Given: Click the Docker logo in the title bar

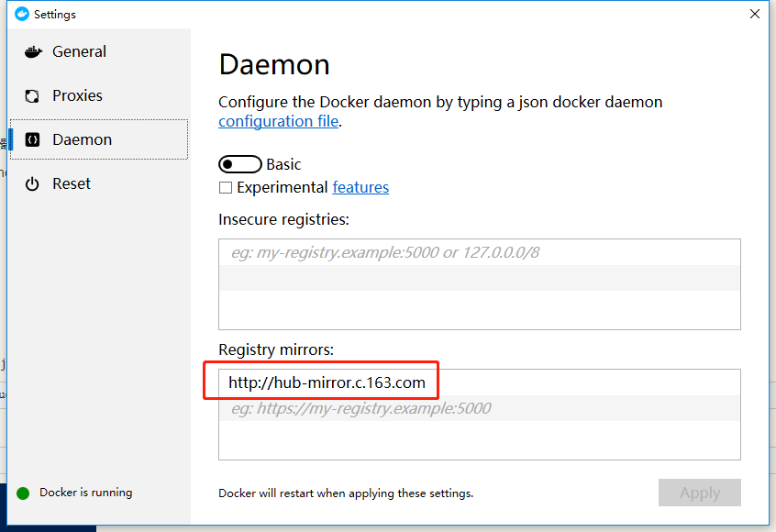Looking at the screenshot, I should [x=22, y=14].
